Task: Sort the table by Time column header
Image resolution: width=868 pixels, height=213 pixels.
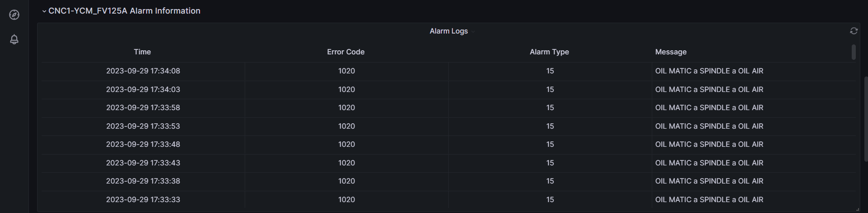Action: pos(142,52)
